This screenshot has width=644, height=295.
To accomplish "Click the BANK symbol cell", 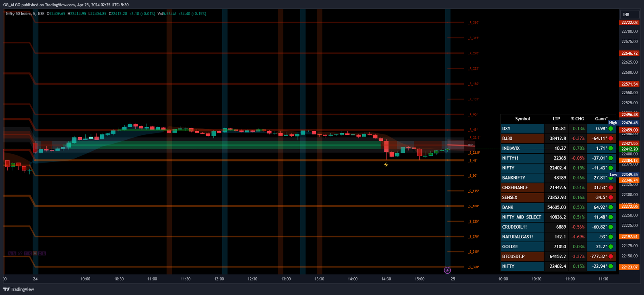I will (x=522, y=207).
